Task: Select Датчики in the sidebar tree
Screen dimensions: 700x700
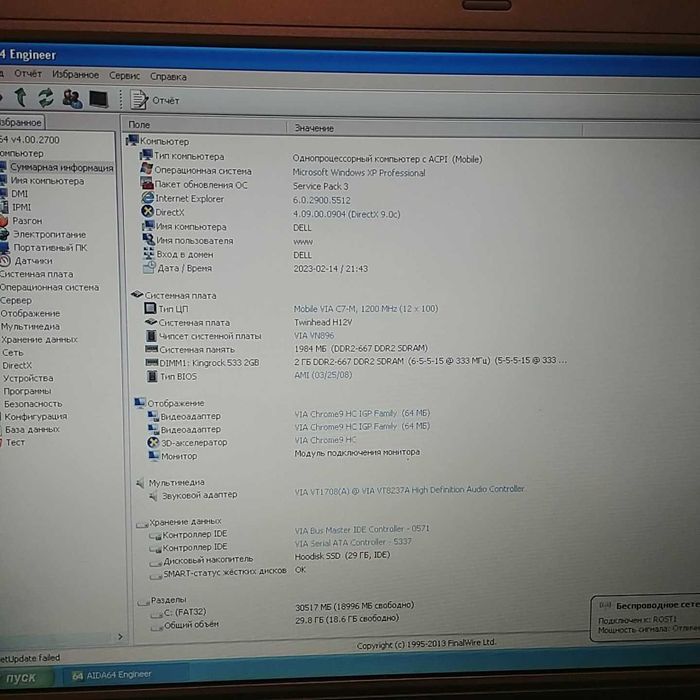Action: pos(33,261)
